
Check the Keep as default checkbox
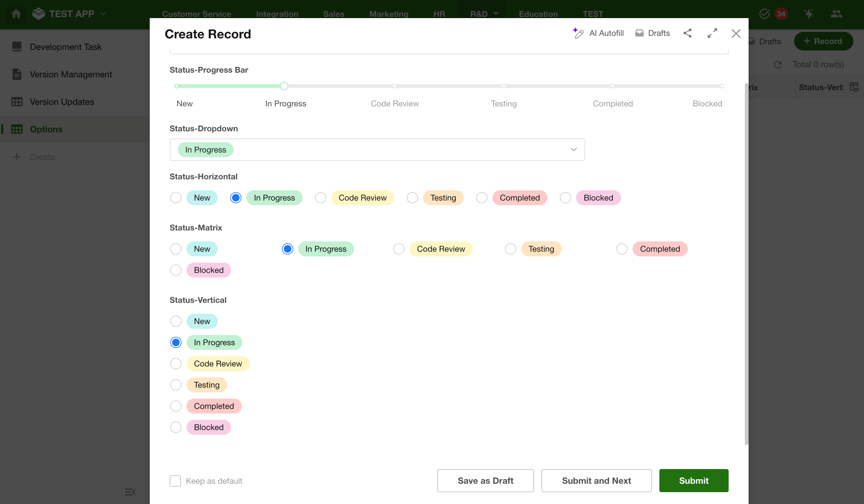175,481
